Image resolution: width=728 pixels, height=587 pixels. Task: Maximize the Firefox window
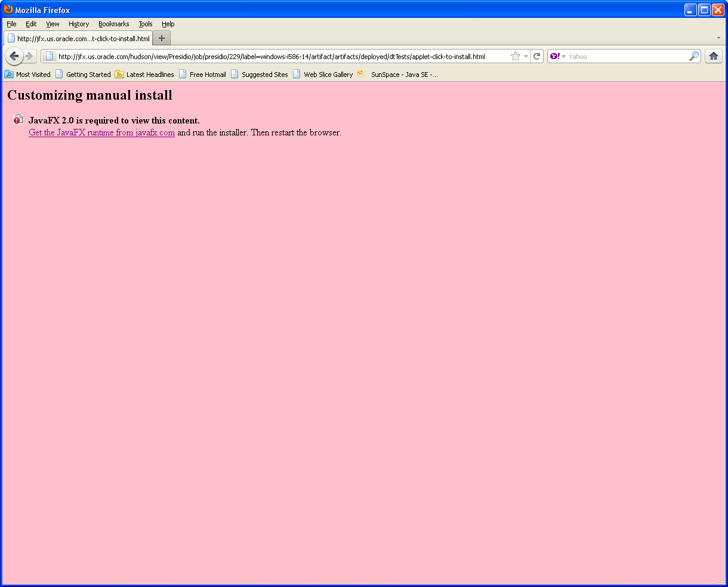click(x=704, y=10)
